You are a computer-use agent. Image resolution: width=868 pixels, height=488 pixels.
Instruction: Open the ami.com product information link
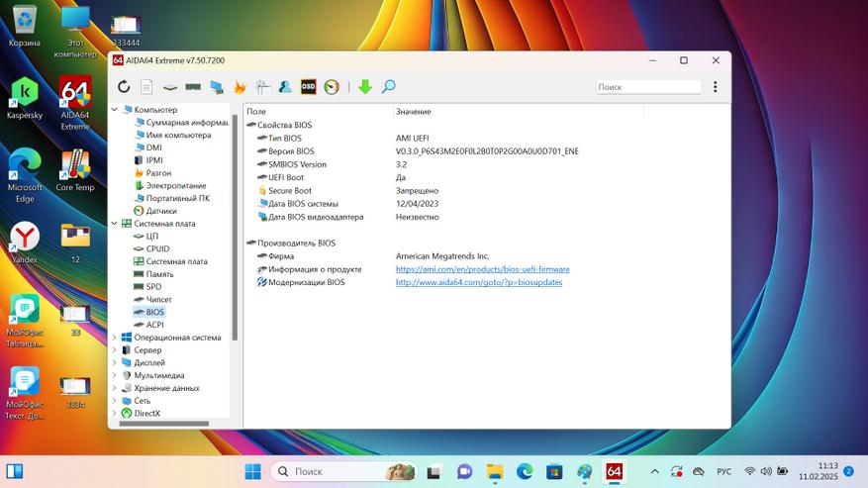482,269
